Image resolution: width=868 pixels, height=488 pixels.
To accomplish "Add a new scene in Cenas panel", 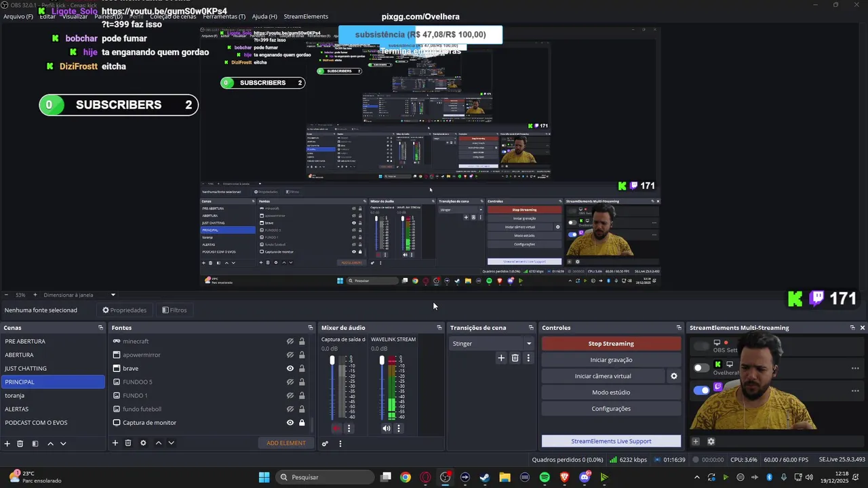I will (7, 443).
